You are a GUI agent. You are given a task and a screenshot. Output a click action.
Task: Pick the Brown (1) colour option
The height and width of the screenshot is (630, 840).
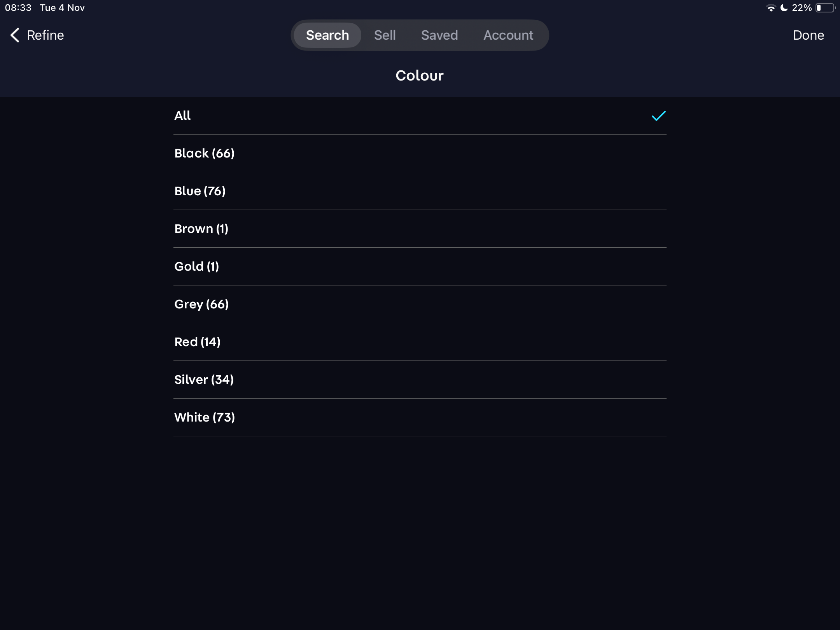[201, 229]
